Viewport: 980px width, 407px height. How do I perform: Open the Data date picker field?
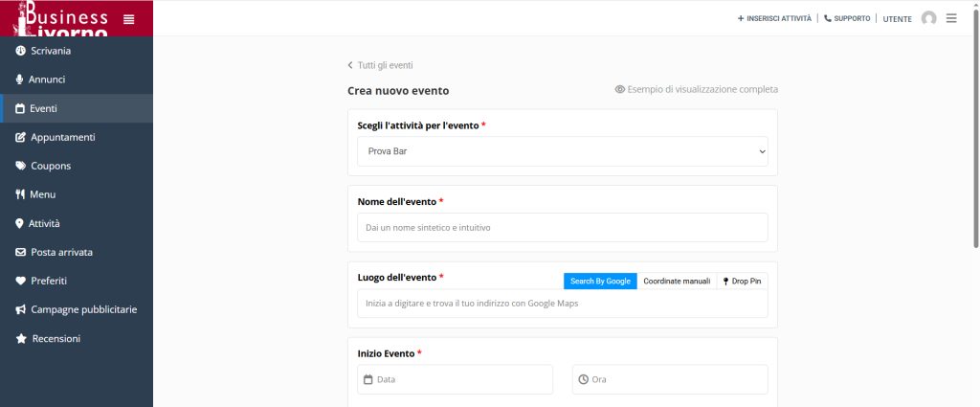pos(455,379)
